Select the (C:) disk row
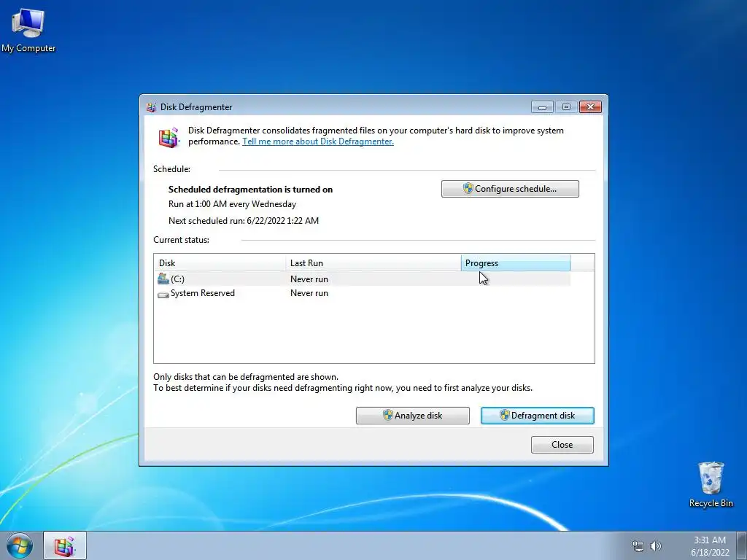Image resolution: width=747 pixels, height=560 pixels. tap(362, 279)
